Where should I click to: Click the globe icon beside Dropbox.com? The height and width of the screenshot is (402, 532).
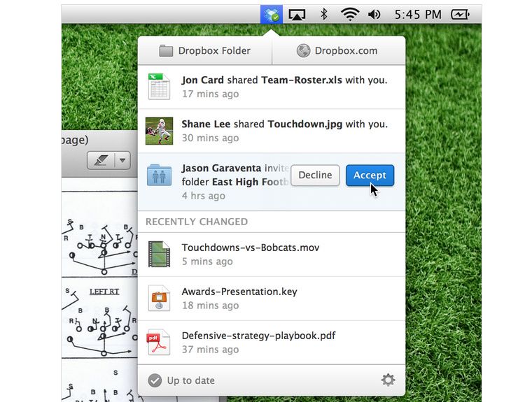[x=303, y=51]
